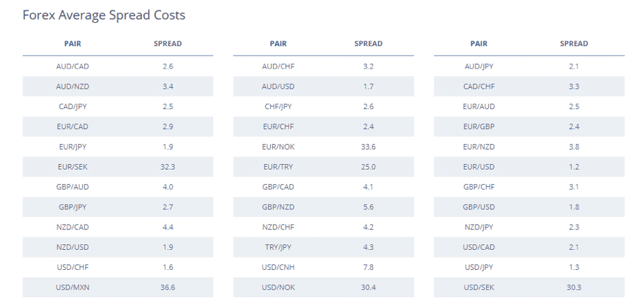This screenshot has width=644, height=300.
Task: Select the EUR/NOK pair cell
Action: [x=278, y=147]
